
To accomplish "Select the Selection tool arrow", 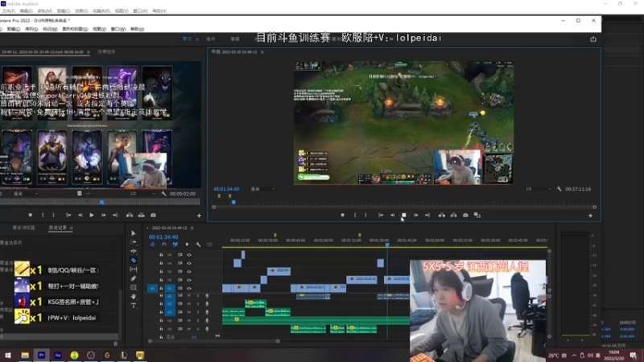I will click(x=134, y=233).
